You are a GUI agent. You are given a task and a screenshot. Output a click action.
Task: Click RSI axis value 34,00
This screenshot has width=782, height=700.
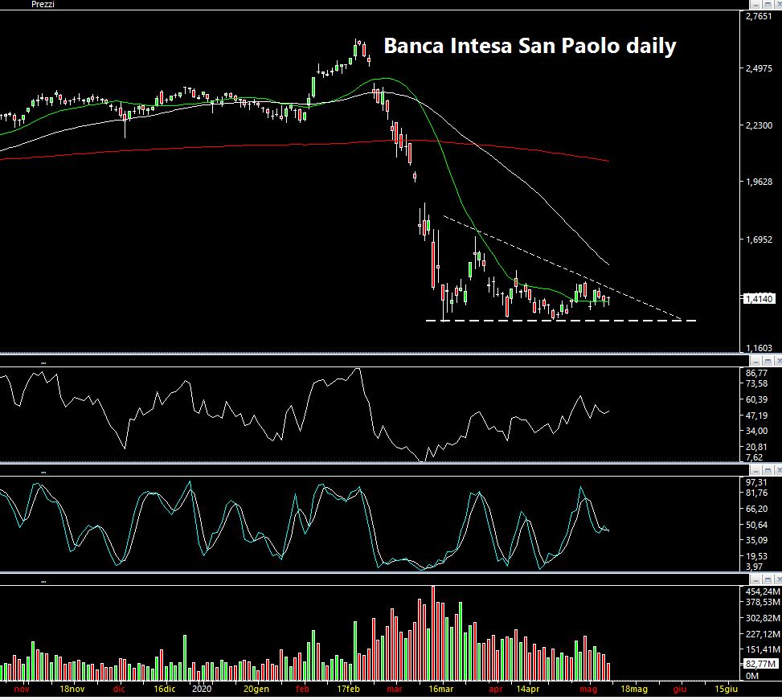coord(756,431)
